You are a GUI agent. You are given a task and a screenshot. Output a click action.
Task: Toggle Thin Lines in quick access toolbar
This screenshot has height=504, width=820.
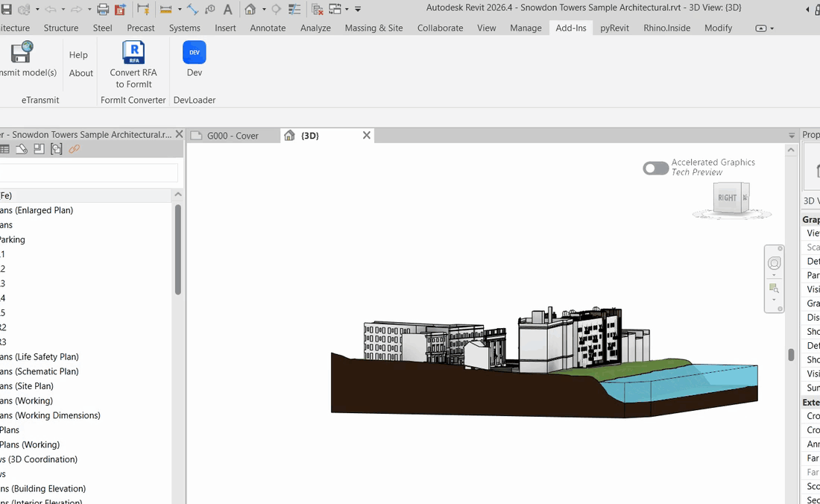pos(294,9)
